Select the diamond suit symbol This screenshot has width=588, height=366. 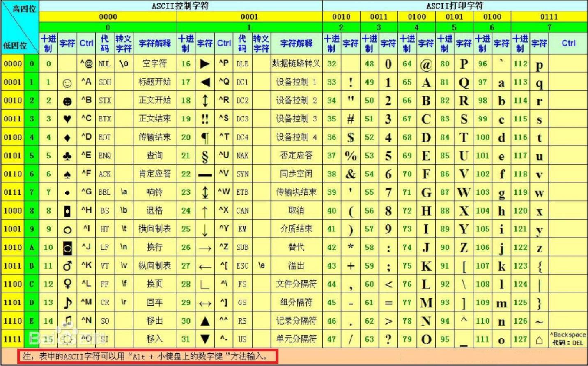pos(67,137)
